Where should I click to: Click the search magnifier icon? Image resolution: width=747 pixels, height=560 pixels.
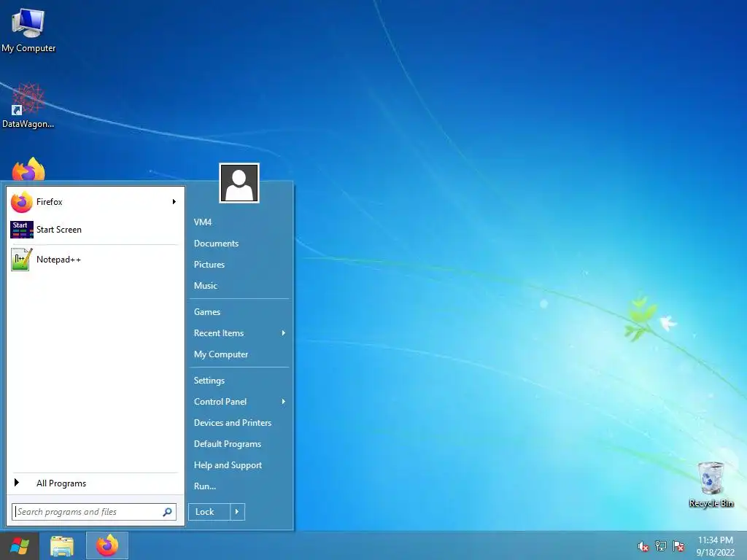167,512
